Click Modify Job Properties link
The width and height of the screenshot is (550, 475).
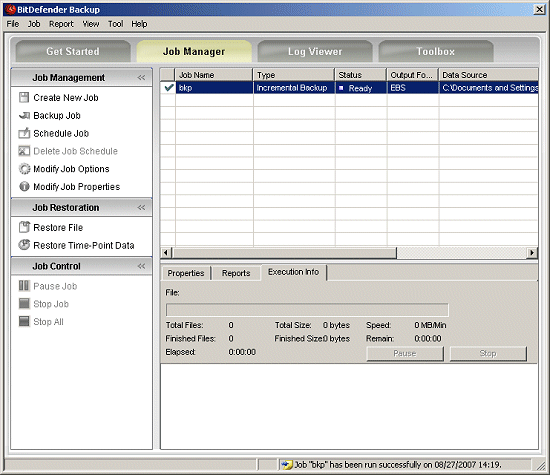coord(76,187)
